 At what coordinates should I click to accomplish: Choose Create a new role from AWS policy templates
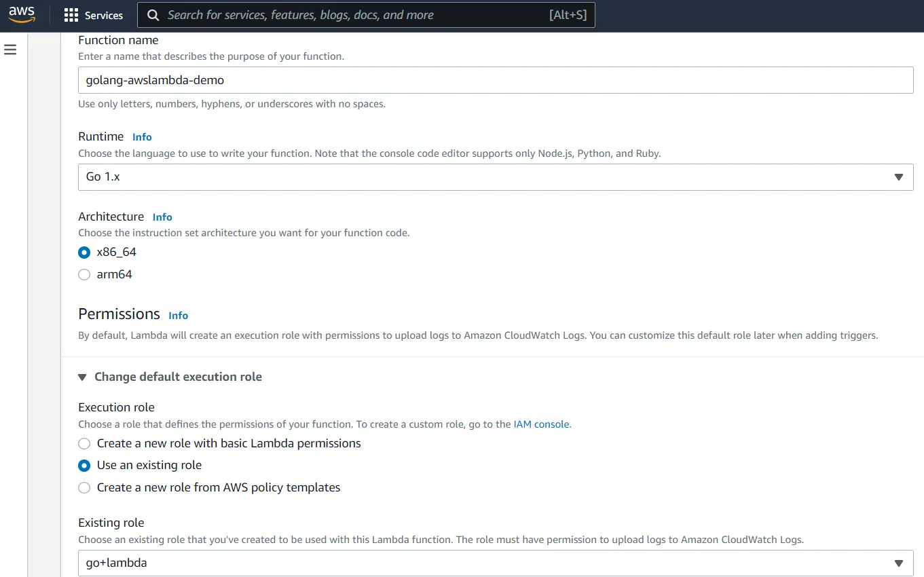[84, 488]
